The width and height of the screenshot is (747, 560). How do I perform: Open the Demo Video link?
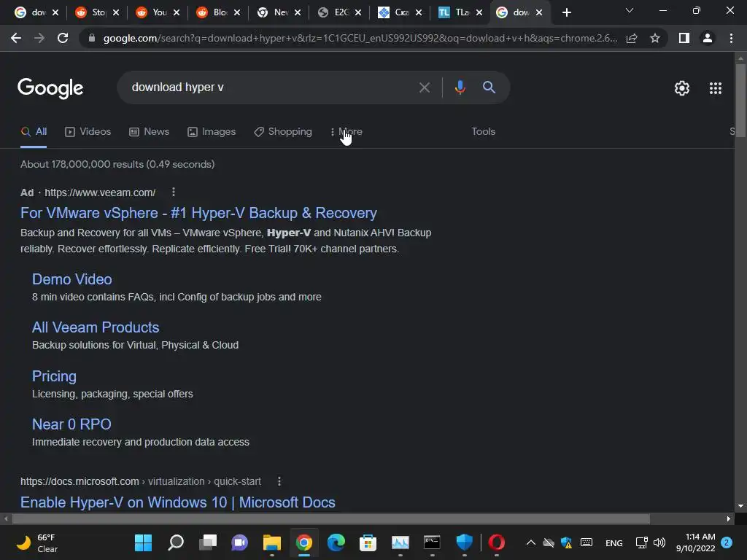click(x=72, y=279)
